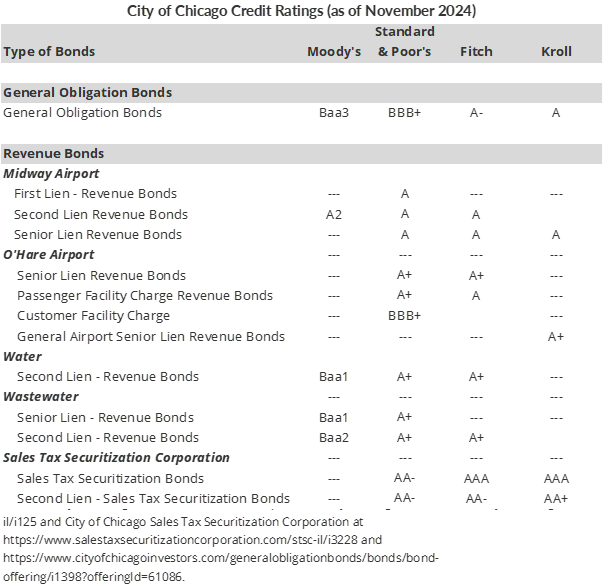
Task: Click 'First Lien - Revenue Bonds' row label
Action: click(x=95, y=193)
